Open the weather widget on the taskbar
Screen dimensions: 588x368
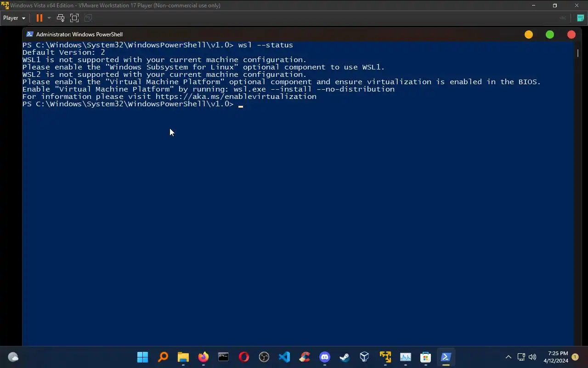tap(13, 357)
